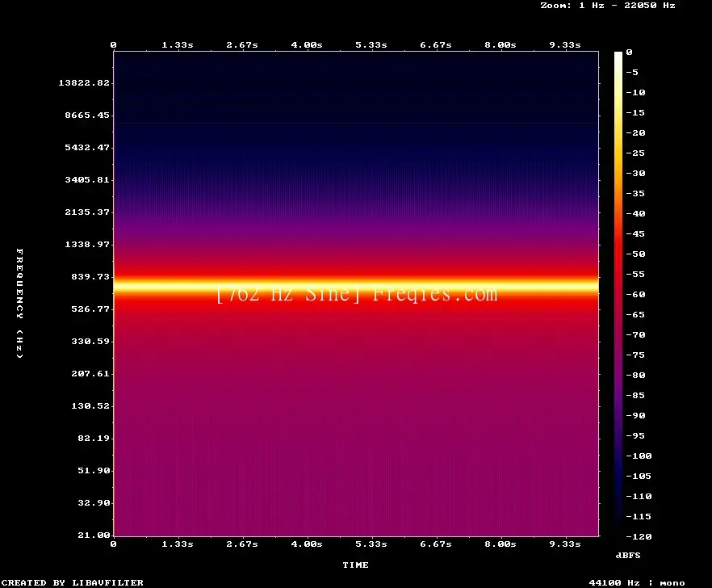Click 1.33s on the bottom time axis
This screenshot has height=588, width=712.
tap(178, 544)
